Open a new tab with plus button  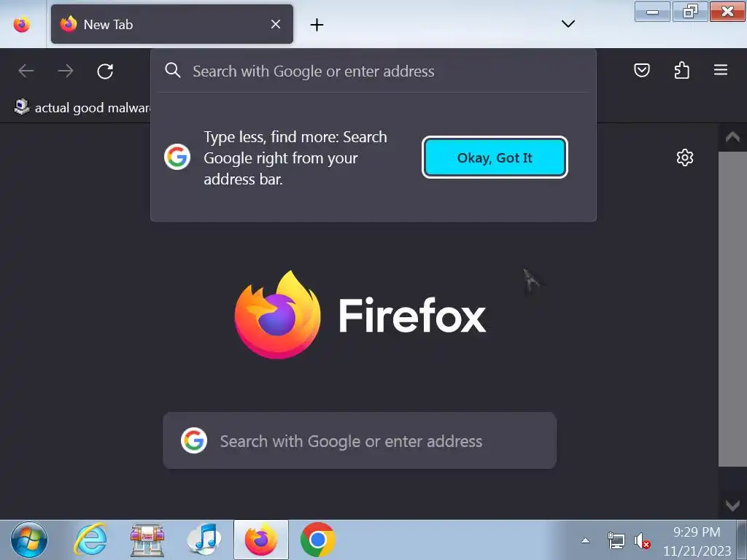pyautogui.click(x=317, y=25)
